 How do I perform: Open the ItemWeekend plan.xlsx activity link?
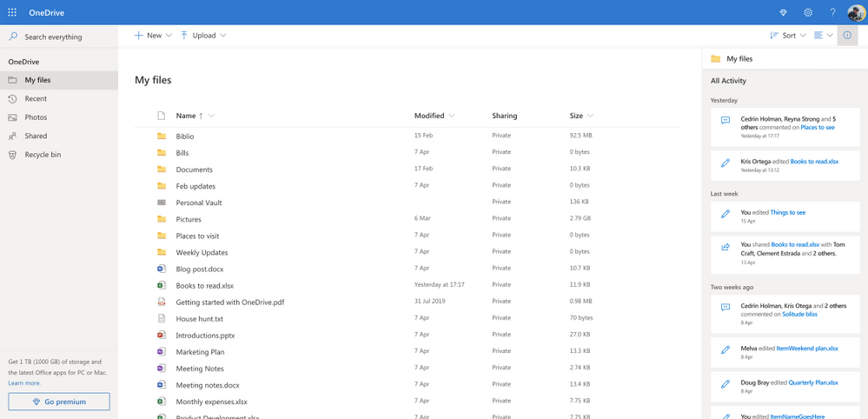pos(807,349)
